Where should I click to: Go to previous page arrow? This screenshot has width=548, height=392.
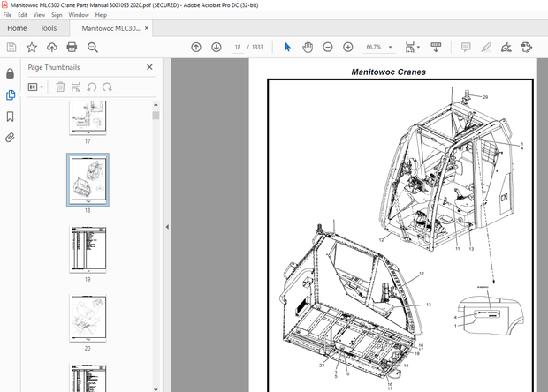pos(196,47)
